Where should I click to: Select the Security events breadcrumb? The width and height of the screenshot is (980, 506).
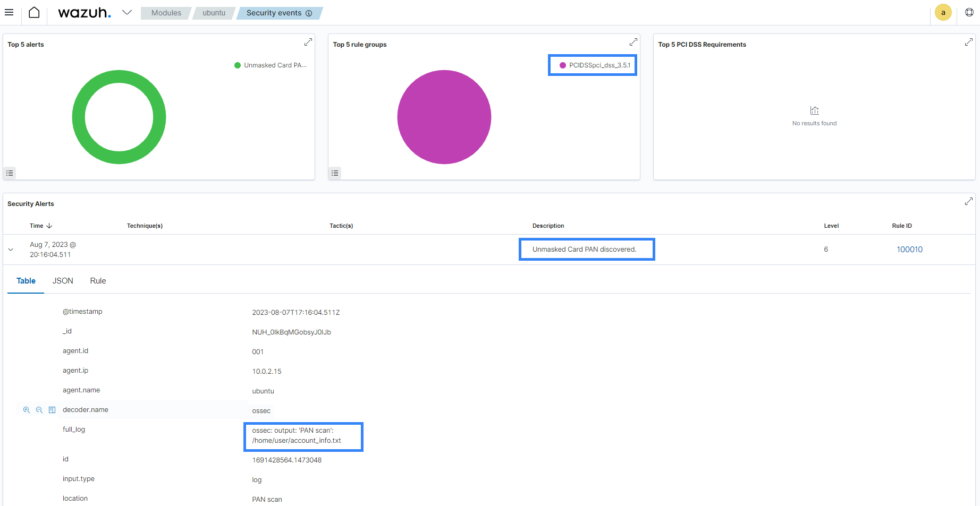[x=274, y=13]
